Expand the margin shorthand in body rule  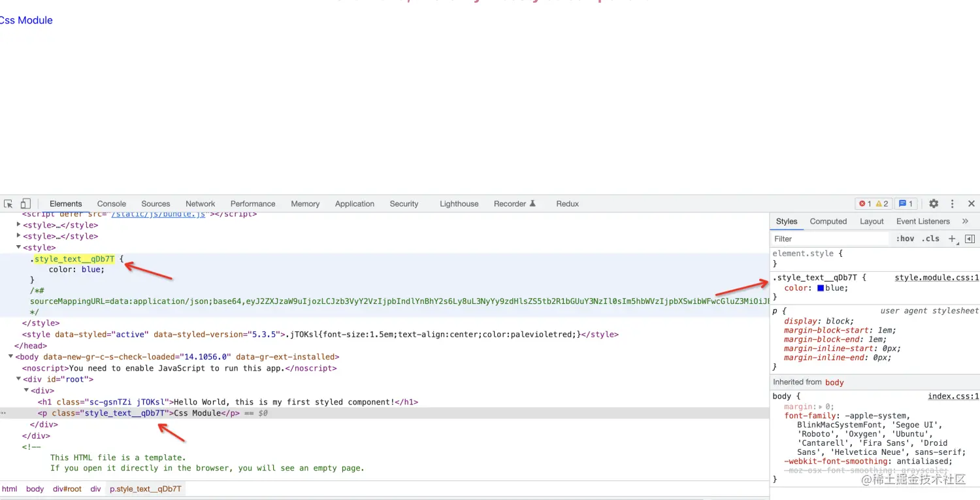[x=820, y=407]
